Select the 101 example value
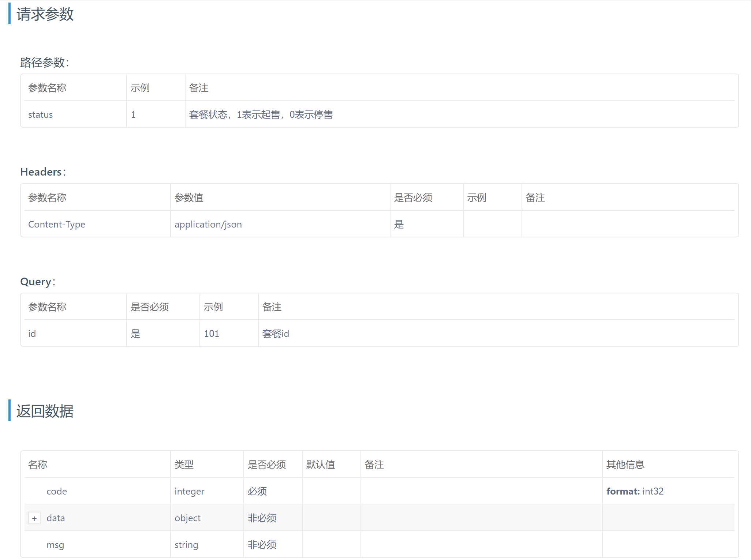The image size is (751, 560). click(212, 334)
